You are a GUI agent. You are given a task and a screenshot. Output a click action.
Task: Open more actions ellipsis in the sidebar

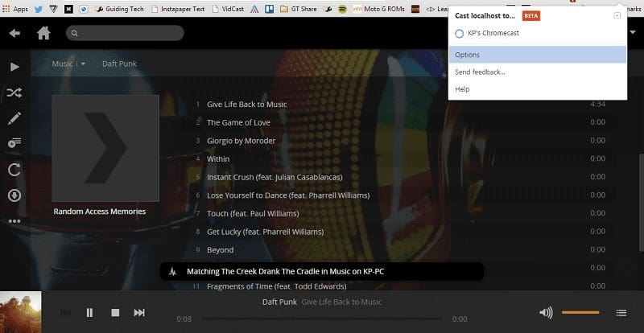tap(14, 221)
